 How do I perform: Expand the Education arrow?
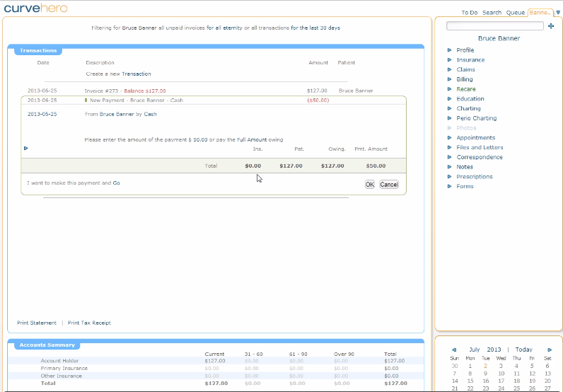click(449, 98)
